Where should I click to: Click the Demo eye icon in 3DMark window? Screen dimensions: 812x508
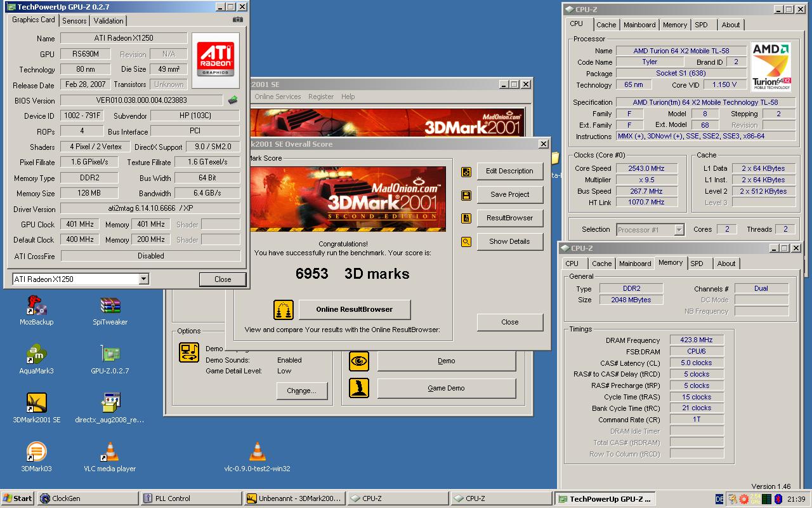click(359, 361)
